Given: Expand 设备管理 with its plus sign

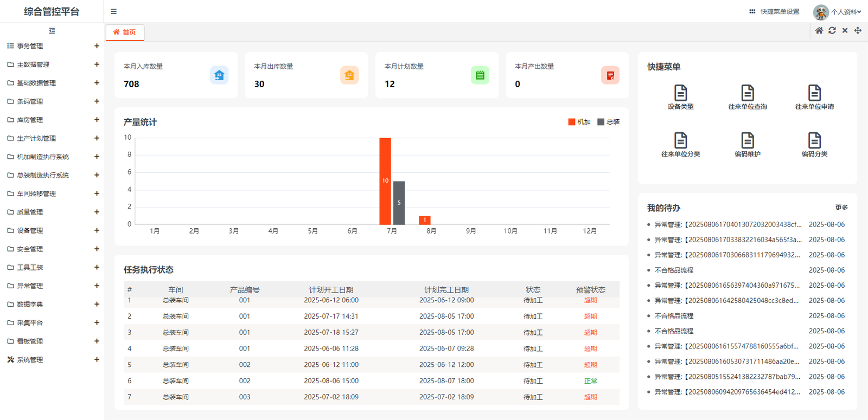Looking at the screenshot, I should (x=97, y=230).
